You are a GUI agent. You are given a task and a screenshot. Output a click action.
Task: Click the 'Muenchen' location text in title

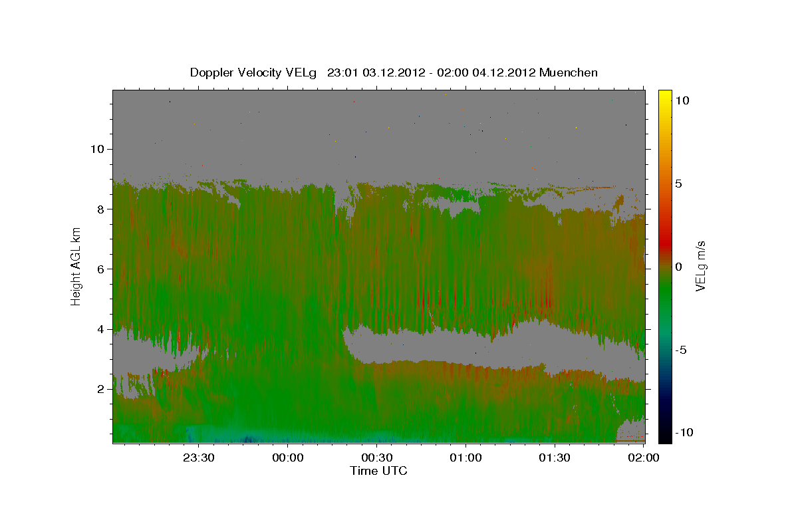[x=569, y=72]
